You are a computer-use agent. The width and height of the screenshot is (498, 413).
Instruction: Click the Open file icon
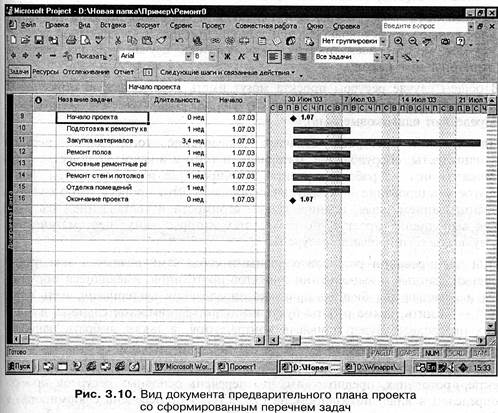tap(25, 41)
